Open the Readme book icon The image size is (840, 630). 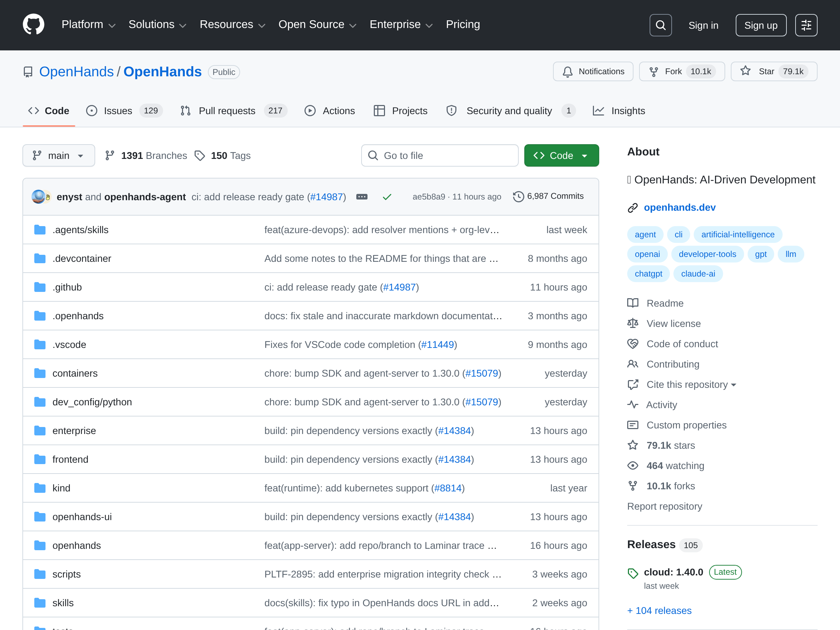[x=633, y=303]
